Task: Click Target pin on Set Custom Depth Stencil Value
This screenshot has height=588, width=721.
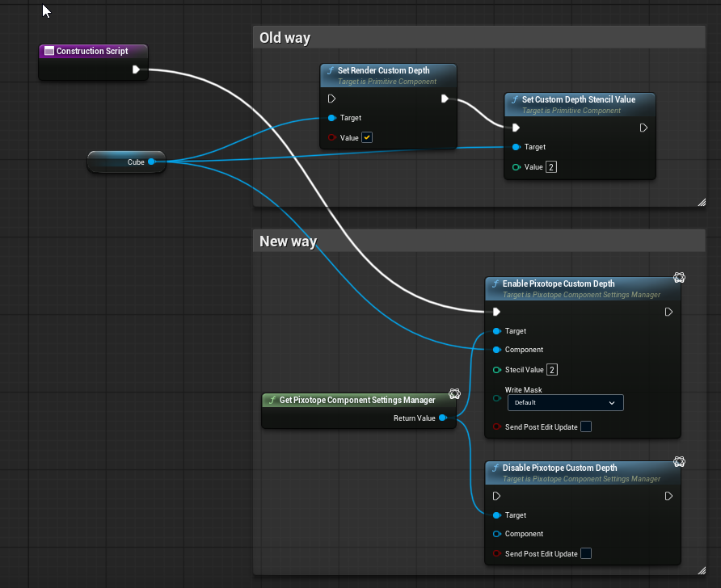Action: coord(516,147)
